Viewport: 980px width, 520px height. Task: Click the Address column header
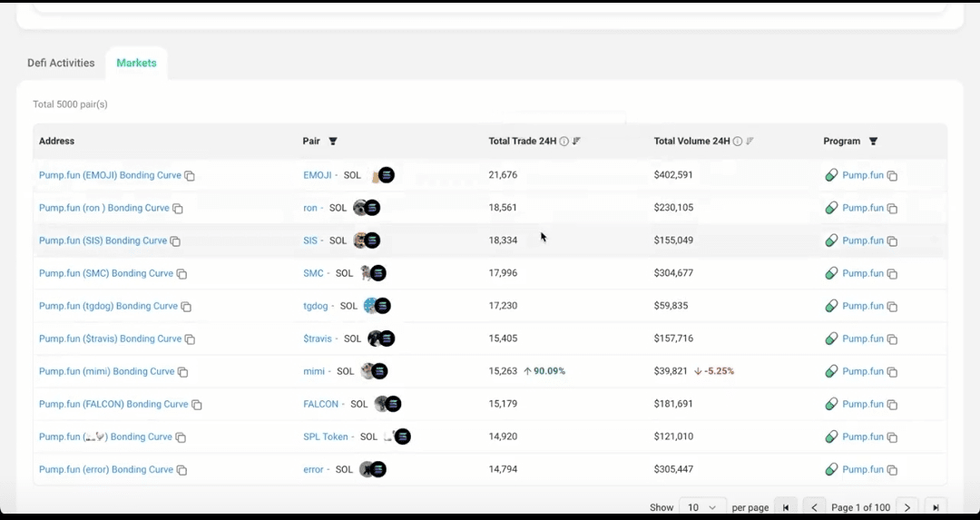coord(56,141)
